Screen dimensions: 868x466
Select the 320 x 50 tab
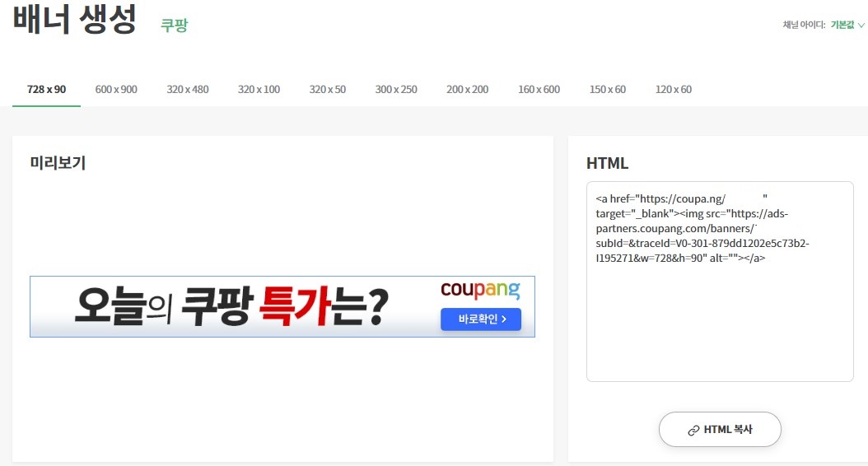click(x=328, y=89)
